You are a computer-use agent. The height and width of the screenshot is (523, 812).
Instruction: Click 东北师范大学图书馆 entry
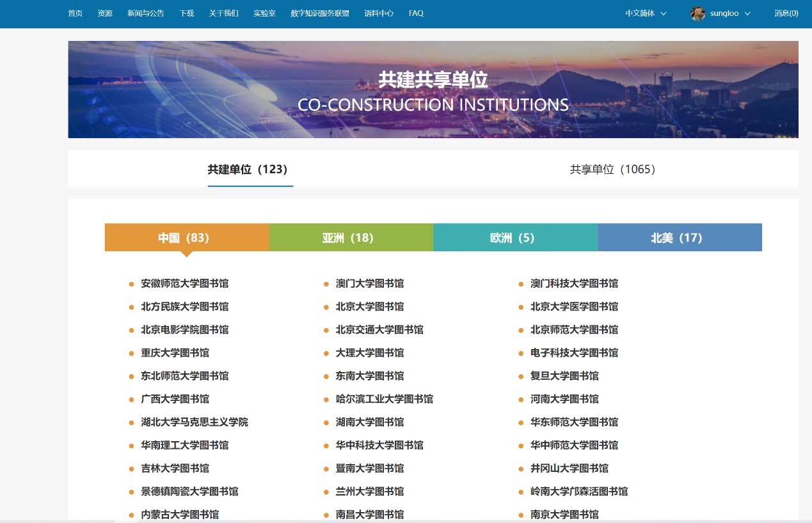tap(185, 375)
